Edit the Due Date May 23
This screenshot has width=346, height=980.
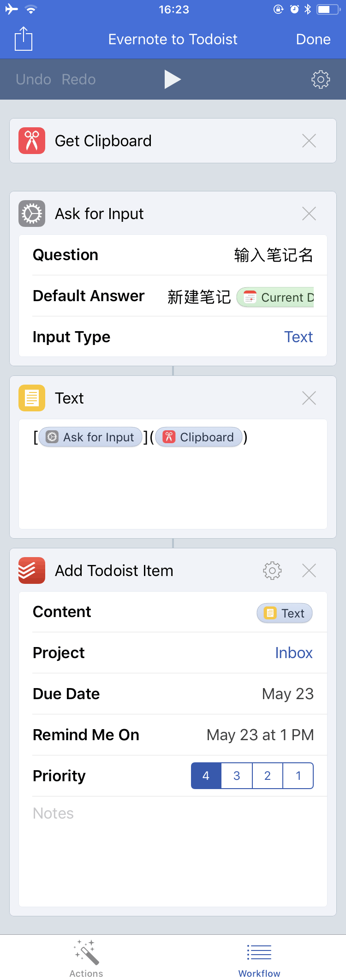[x=287, y=694]
